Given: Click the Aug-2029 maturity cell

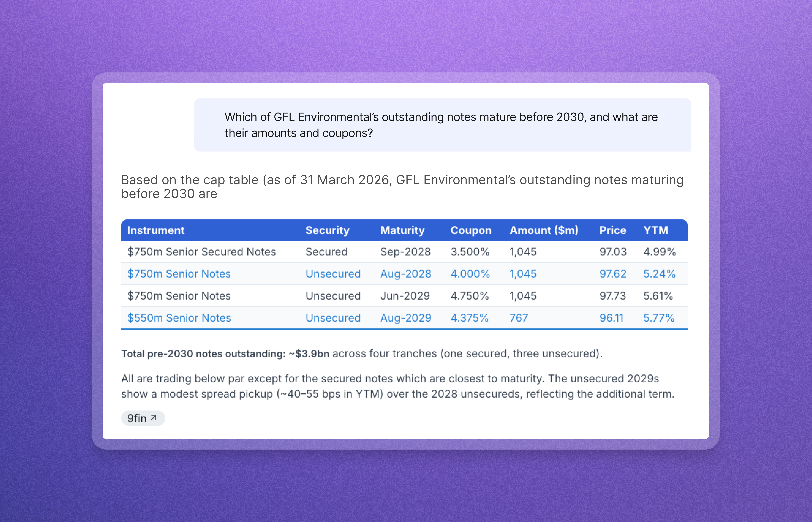Looking at the screenshot, I should pyautogui.click(x=406, y=318).
